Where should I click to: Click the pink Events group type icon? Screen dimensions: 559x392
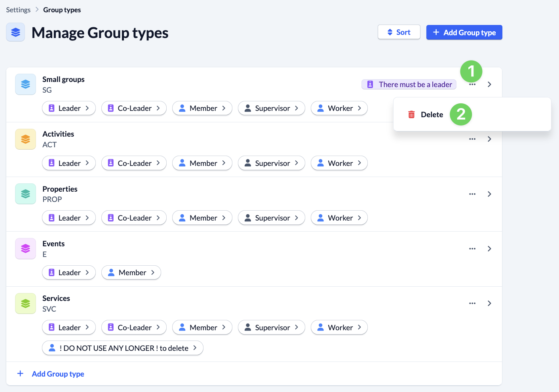point(25,249)
